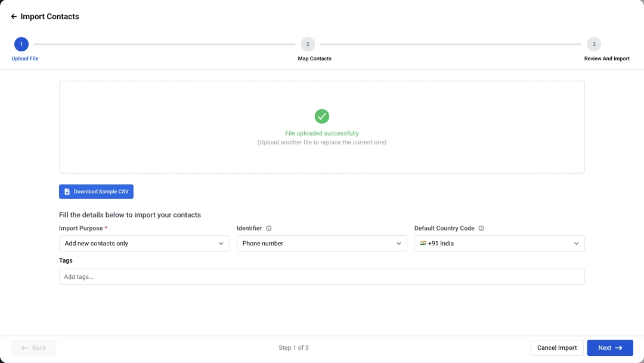Click the back arrow beside Import Contacts
Screen dimensions: 644x363
click(x=14, y=17)
